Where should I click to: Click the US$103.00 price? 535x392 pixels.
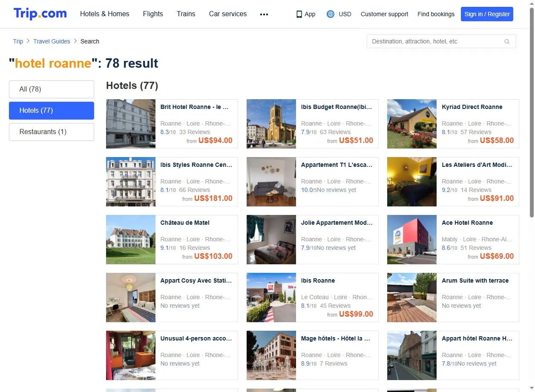[213, 257]
